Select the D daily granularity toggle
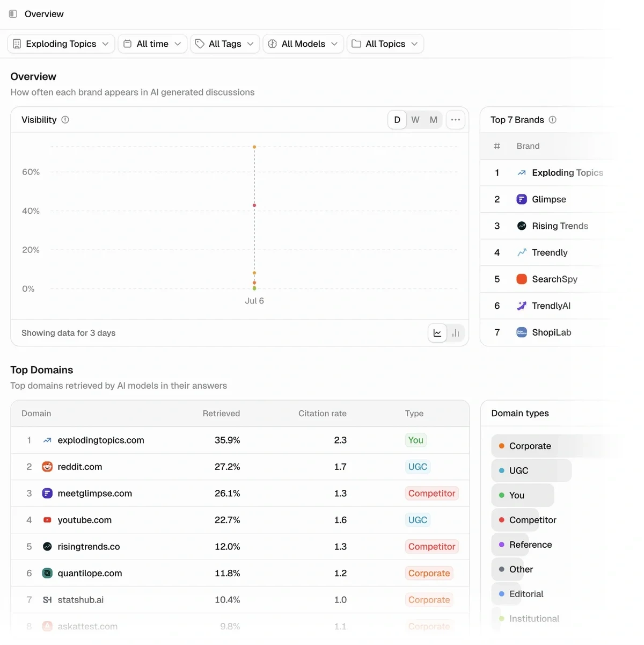Image resolution: width=644 pixels, height=645 pixels. click(397, 120)
